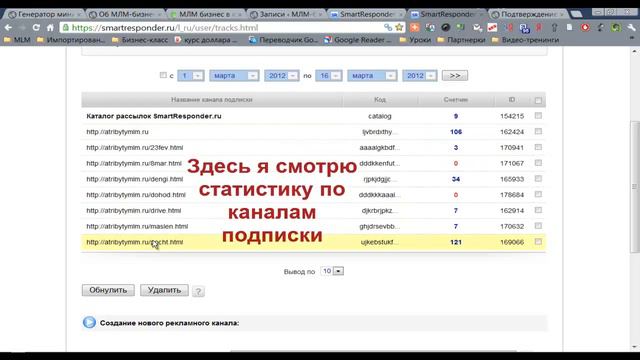Open the 'Бизнес-класс' bookmarks folder
The height and width of the screenshot is (360, 640).
click(140, 40)
